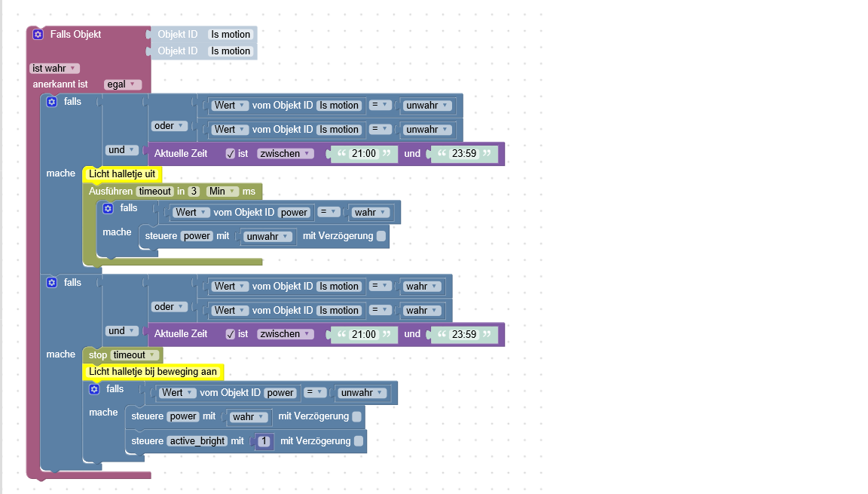868x494 pixels.
Task: Edit the '21:00' time in lower Aktuelle Zeit block
Action: (x=364, y=335)
